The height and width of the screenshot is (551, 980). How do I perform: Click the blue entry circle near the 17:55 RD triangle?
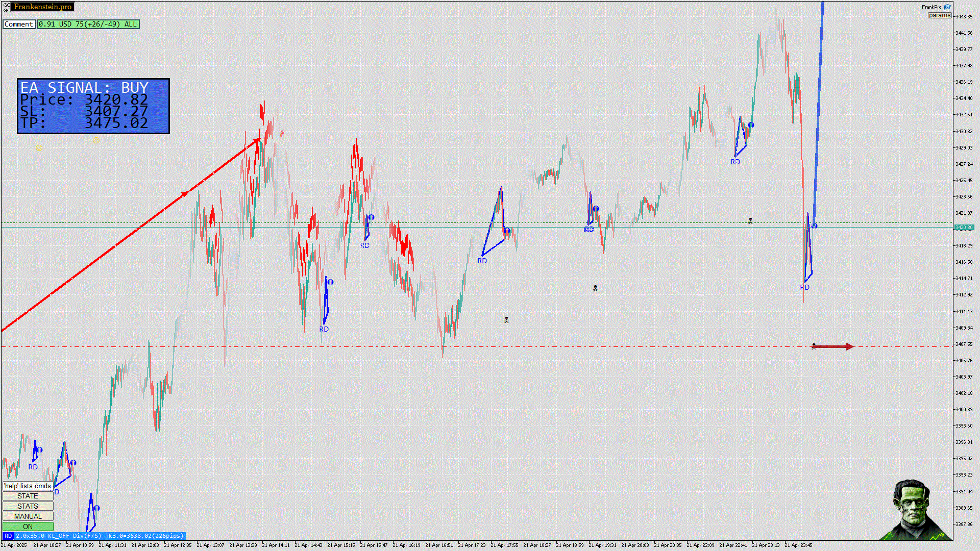tap(507, 231)
